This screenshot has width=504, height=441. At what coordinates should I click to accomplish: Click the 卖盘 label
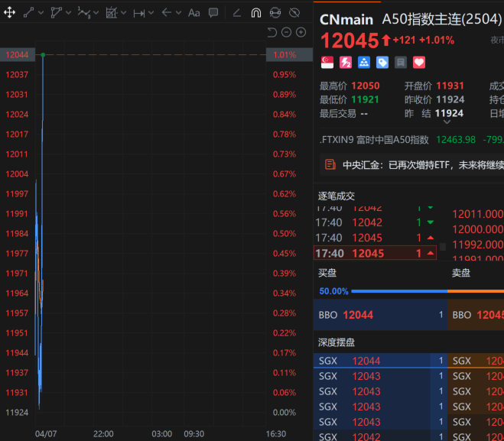pos(461,273)
